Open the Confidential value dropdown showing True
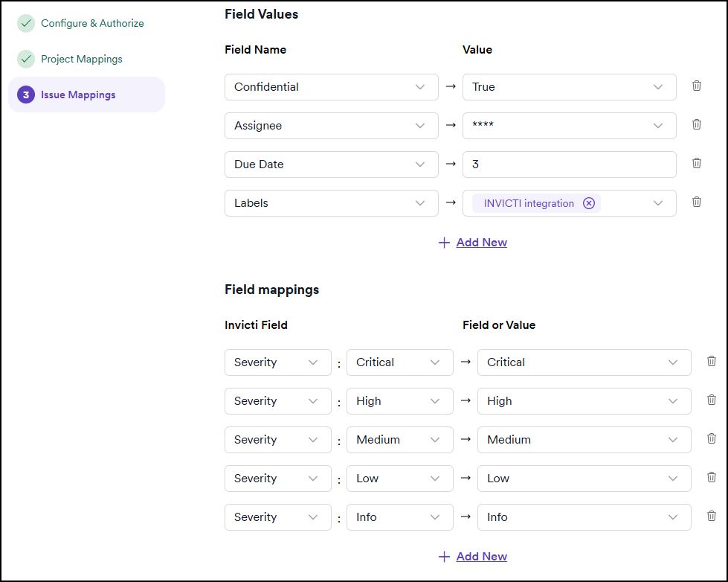728x582 pixels. (569, 86)
